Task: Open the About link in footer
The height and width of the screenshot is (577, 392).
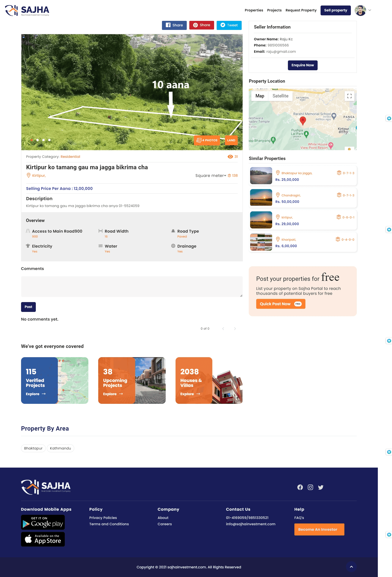Action: tap(163, 518)
